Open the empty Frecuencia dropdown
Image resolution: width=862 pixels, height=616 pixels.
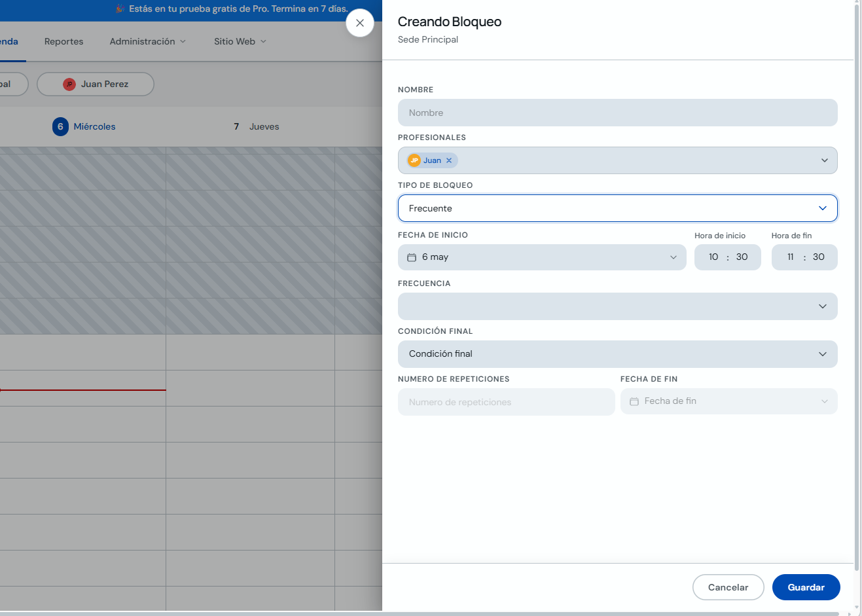618,306
